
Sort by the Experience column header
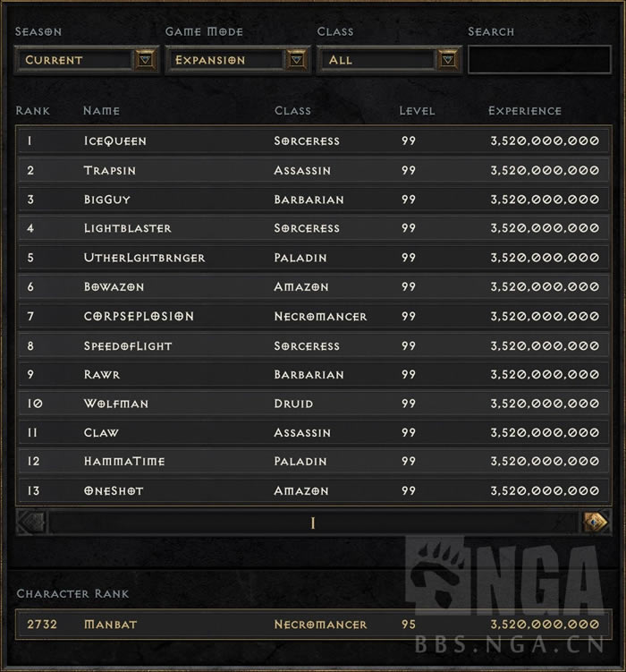tap(525, 111)
